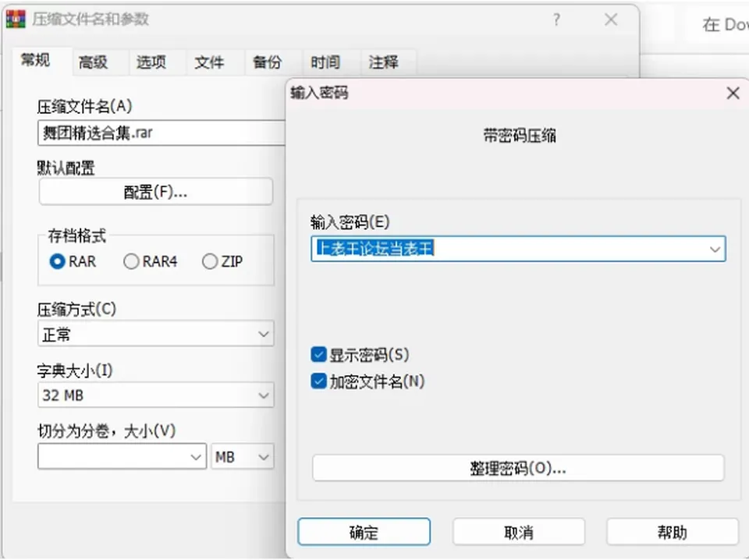749x560 pixels.
Task: Open the MB unit dropdown
Action: [x=243, y=457]
